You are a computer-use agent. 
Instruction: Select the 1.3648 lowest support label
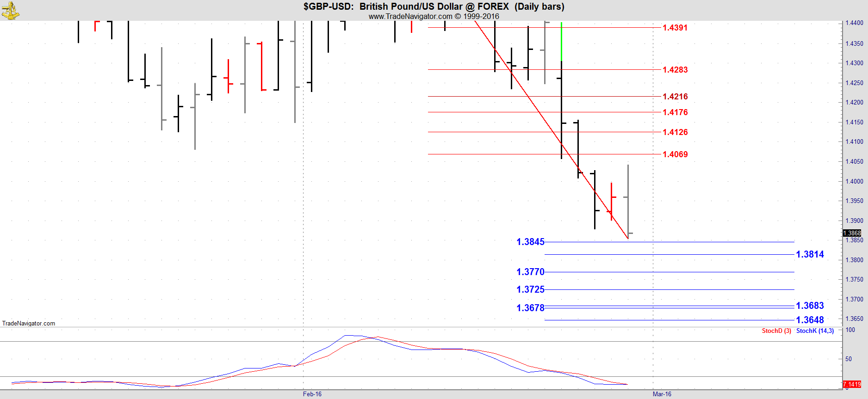[x=810, y=320]
